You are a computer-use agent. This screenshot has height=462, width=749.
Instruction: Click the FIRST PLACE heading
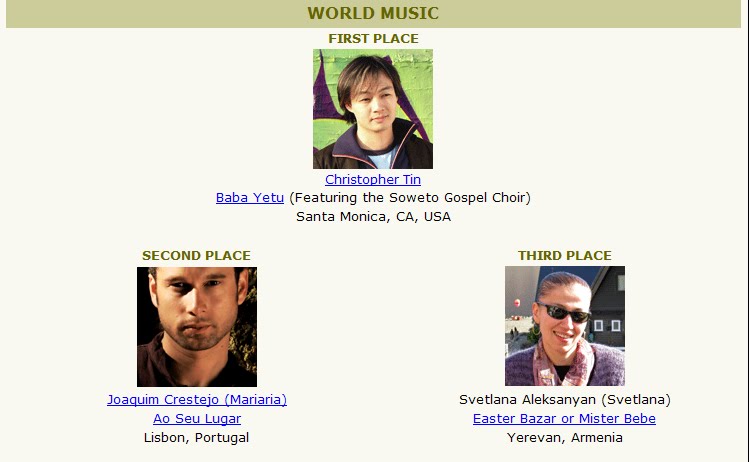pyautogui.click(x=373, y=39)
